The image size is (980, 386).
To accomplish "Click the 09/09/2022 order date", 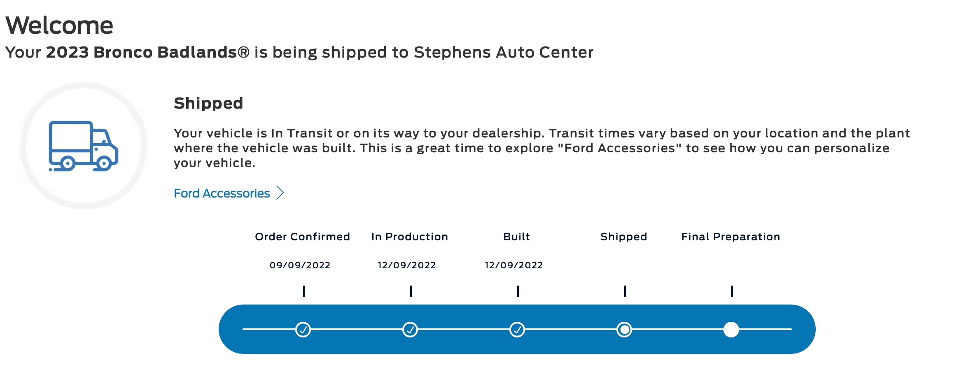I will (x=300, y=265).
